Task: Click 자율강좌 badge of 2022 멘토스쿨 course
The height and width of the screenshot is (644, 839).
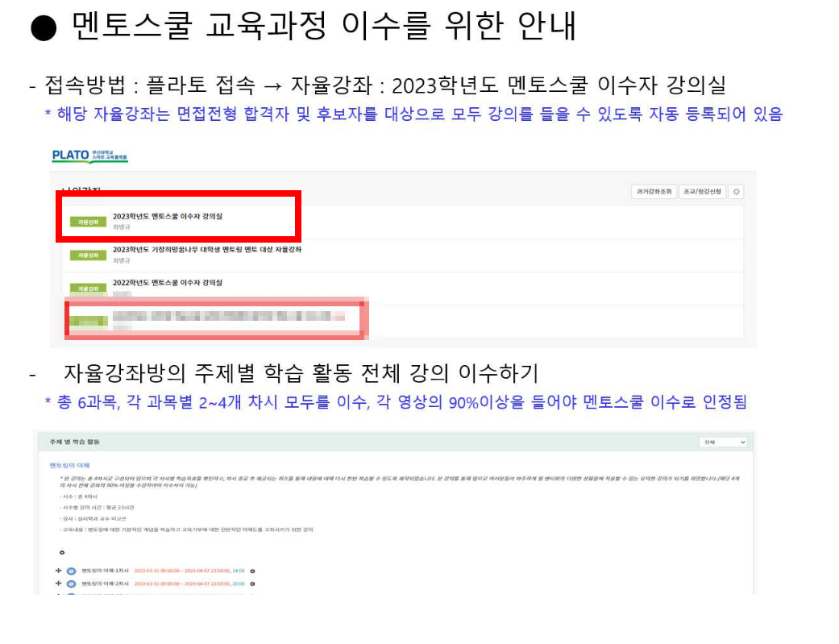Action: [89, 289]
